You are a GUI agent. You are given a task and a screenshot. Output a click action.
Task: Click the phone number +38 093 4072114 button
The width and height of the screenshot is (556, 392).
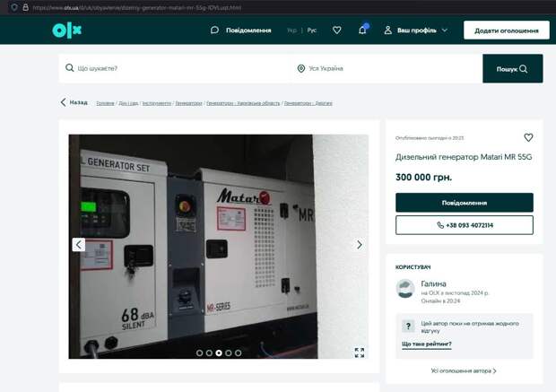tap(465, 225)
